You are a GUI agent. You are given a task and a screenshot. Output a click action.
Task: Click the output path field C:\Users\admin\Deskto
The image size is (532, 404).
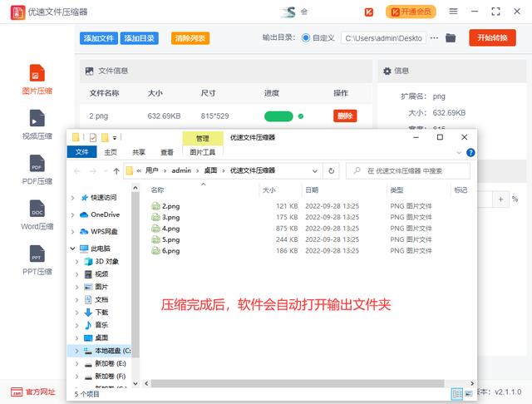coord(384,38)
